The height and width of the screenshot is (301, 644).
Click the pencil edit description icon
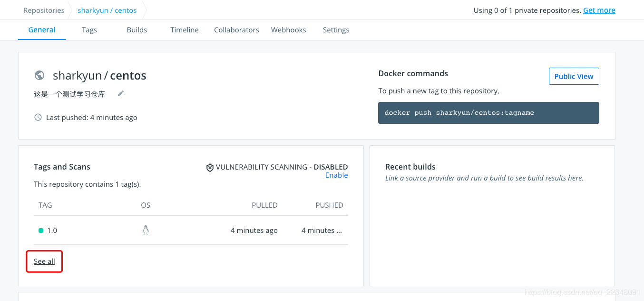(121, 94)
